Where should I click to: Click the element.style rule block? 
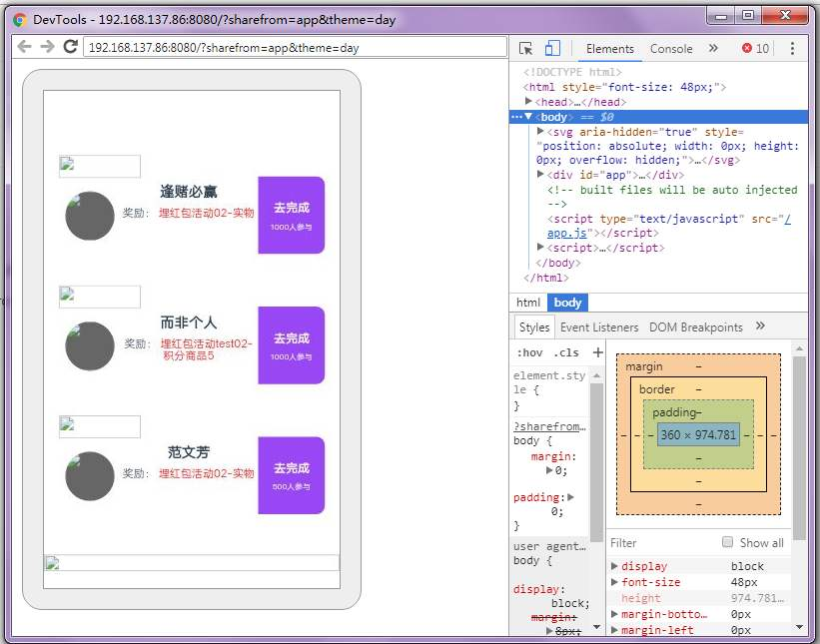click(x=549, y=390)
